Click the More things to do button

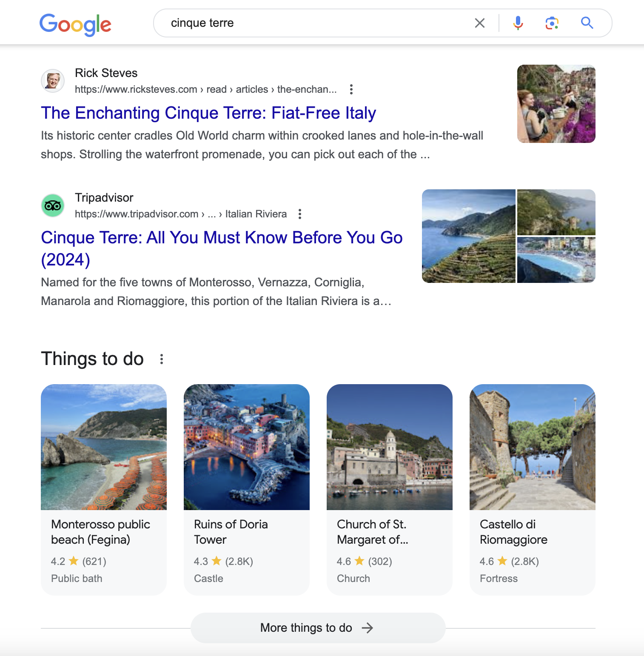click(318, 627)
